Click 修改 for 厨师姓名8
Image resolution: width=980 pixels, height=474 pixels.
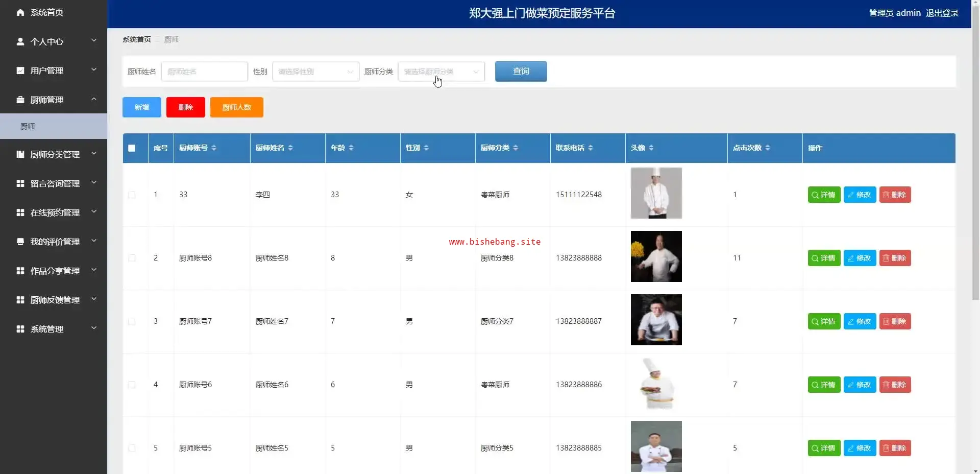click(x=860, y=258)
